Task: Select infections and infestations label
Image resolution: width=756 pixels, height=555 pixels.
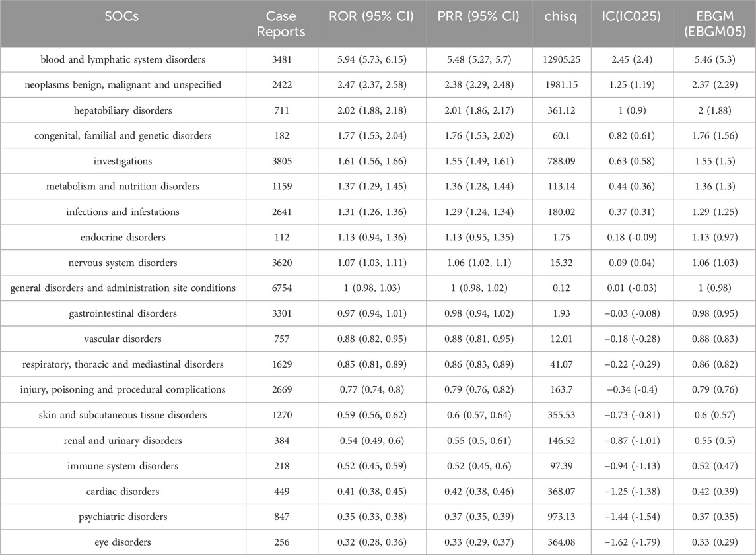Action: 122,212
